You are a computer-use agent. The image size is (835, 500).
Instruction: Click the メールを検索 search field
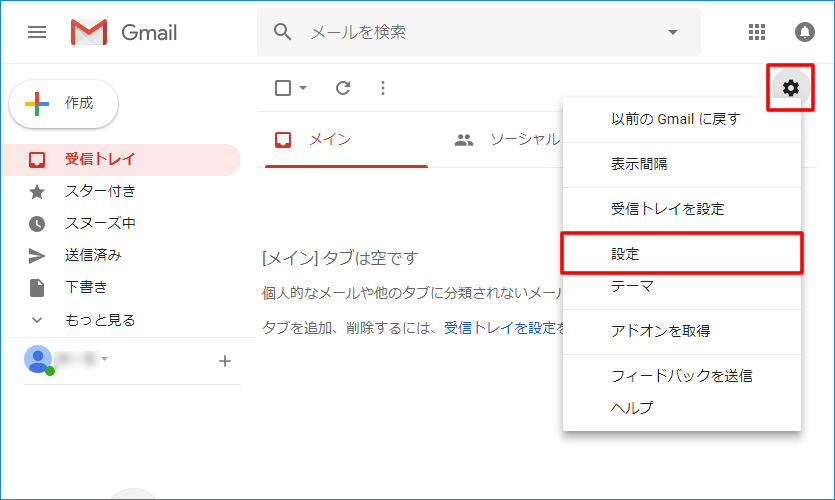click(x=479, y=32)
